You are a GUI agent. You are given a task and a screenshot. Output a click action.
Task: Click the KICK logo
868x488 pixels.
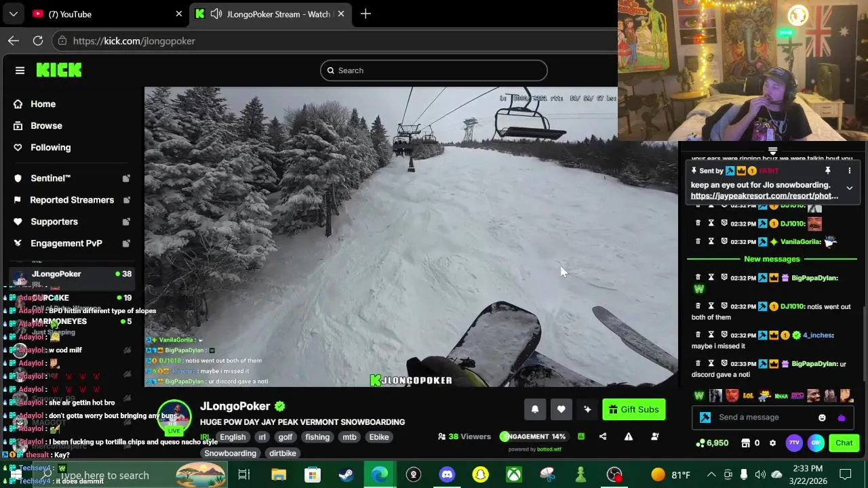coord(59,70)
